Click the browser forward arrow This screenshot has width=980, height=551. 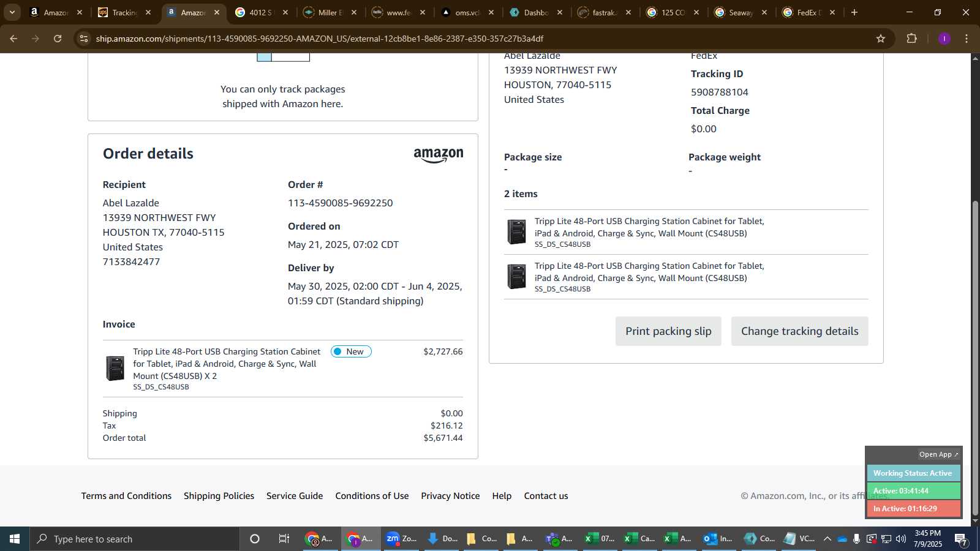click(36, 39)
